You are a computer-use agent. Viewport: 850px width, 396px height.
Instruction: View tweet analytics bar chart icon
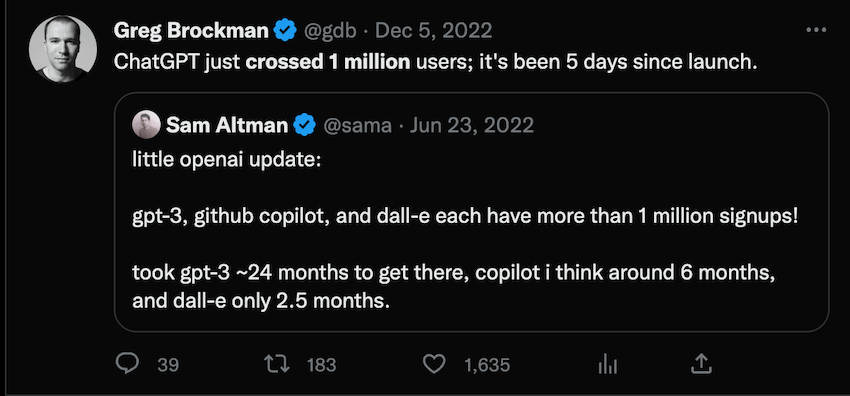click(608, 365)
